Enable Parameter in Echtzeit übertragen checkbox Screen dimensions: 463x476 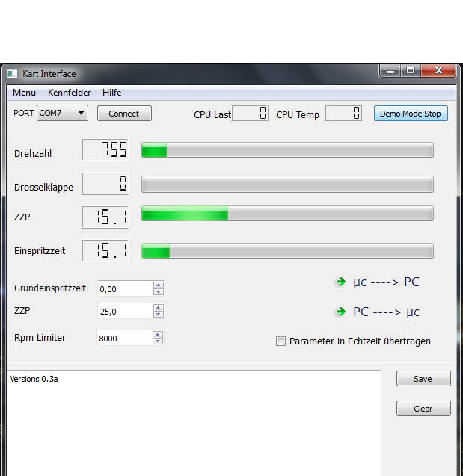(280, 341)
